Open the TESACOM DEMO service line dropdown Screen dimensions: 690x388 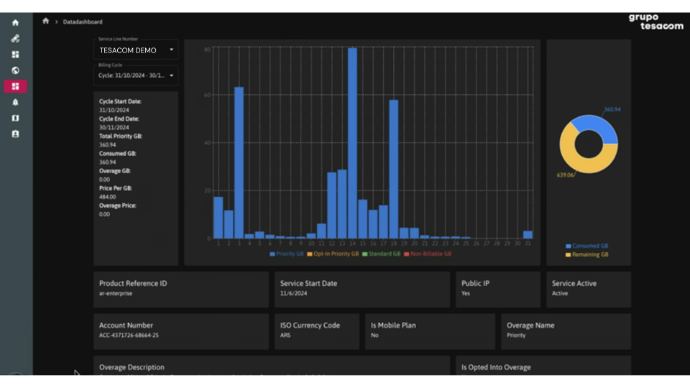click(x=136, y=50)
